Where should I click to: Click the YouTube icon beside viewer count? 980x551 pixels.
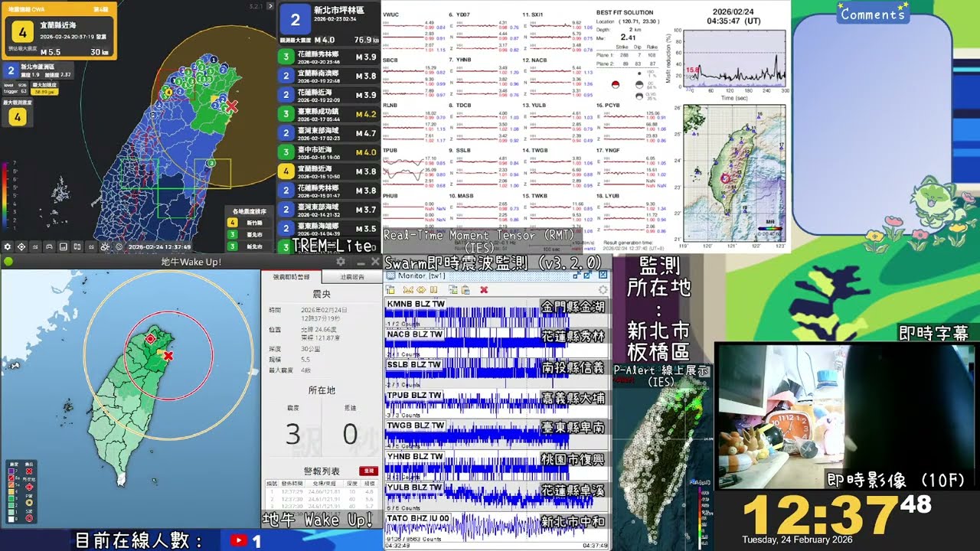click(x=239, y=540)
